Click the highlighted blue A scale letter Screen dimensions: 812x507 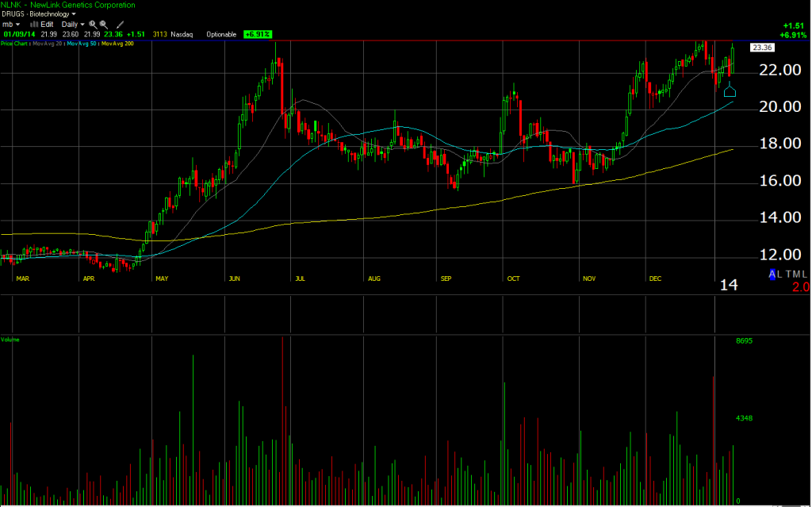(x=772, y=274)
